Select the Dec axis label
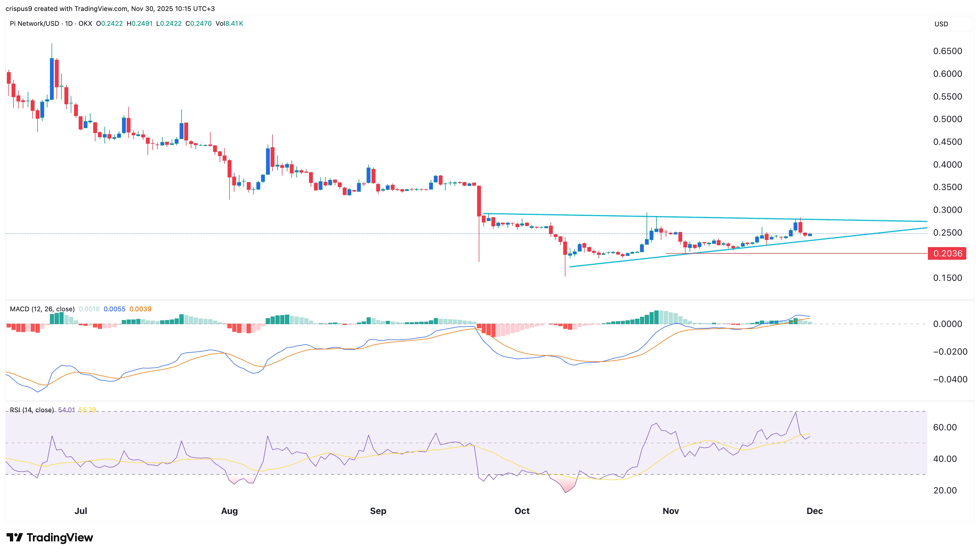Screen dimensions: 980x554 (x=815, y=511)
